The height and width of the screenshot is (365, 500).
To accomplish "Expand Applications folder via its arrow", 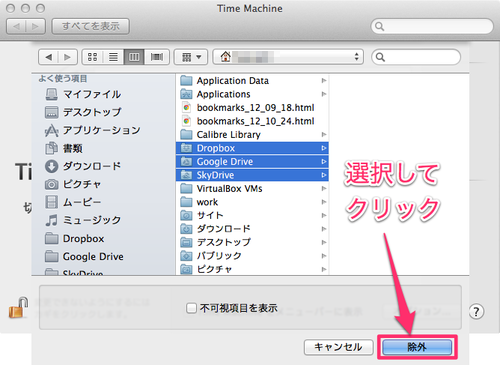I will (x=323, y=94).
